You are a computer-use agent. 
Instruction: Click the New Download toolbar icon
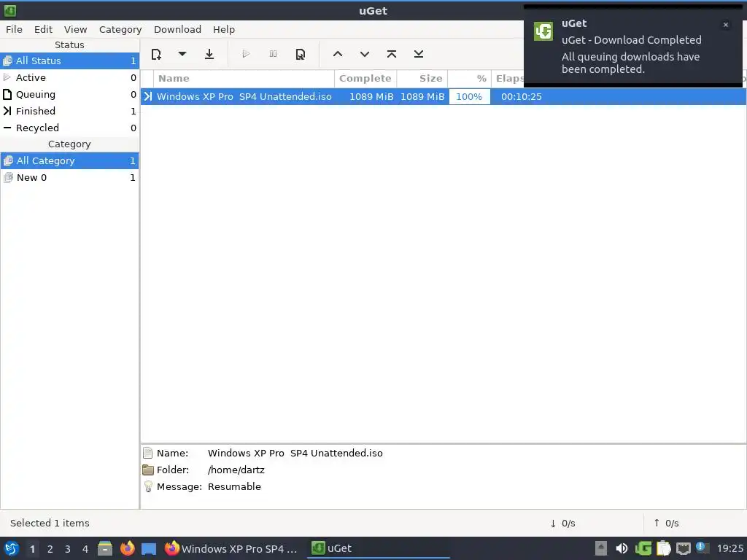pos(156,54)
